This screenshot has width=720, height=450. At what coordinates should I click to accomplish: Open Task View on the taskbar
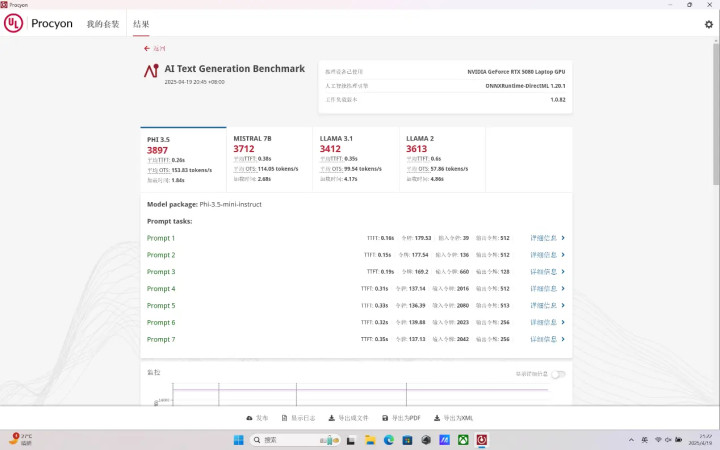[x=351, y=440]
